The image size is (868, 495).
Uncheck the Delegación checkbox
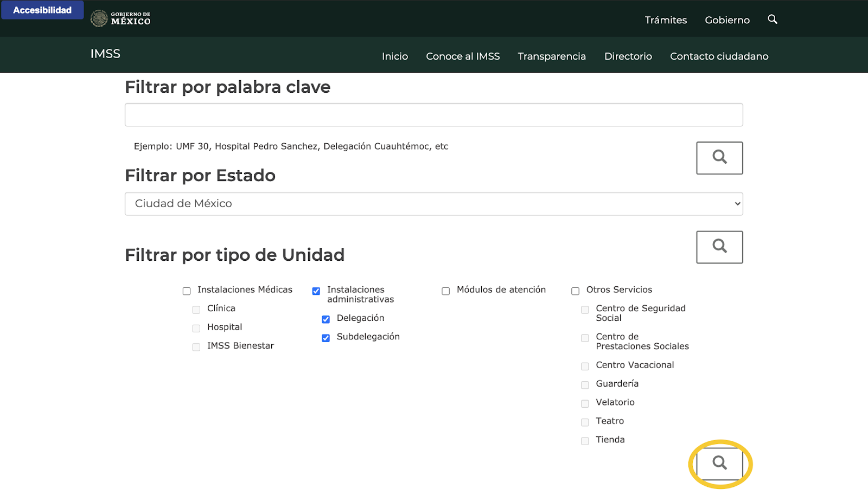[x=325, y=319]
